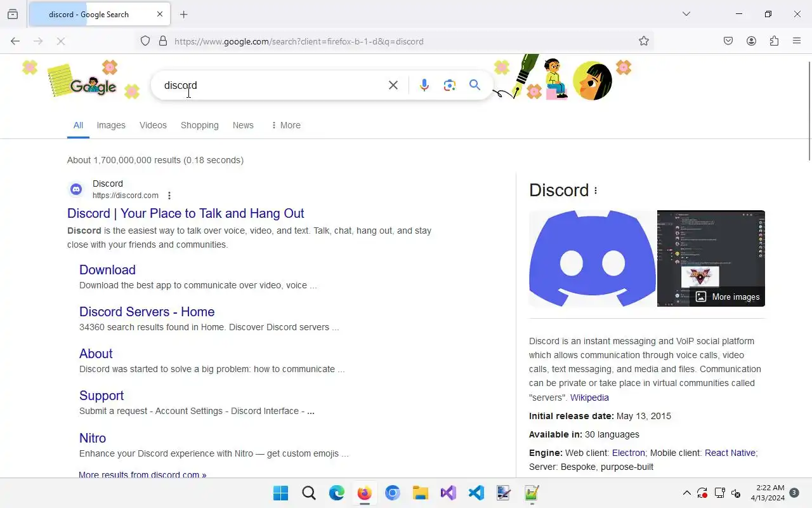Open Firefox application hamburger menu
Image resolution: width=812 pixels, height=508 pixels.
(x=797, y=41)
